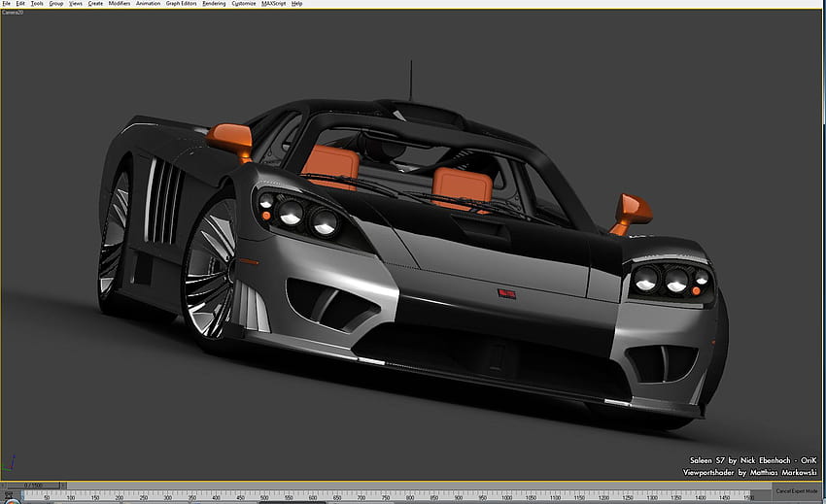The height and width of the screenshot is (504, 826).
Task: Open the Animation menu
Action: [148, 3]
